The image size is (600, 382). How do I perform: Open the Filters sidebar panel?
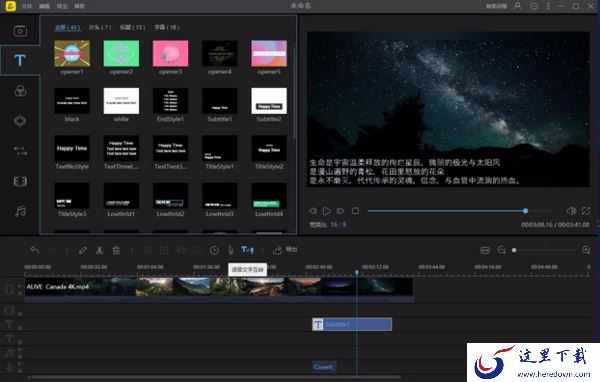point(20,91)
